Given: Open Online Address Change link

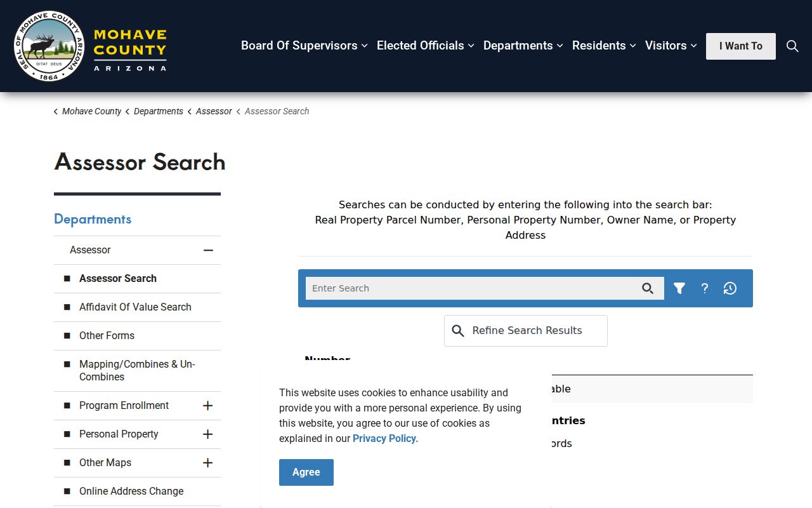Looking at the screenshot, I should point(131,491).
